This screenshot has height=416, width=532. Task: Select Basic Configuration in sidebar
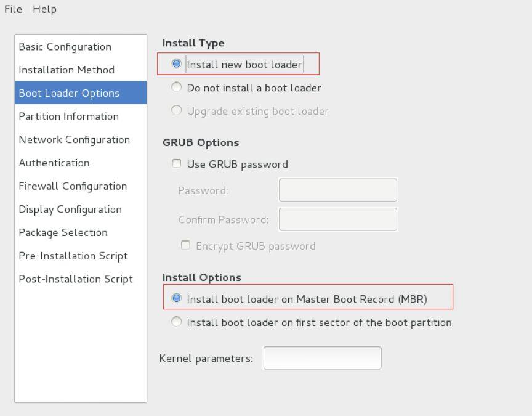point(65,47)
